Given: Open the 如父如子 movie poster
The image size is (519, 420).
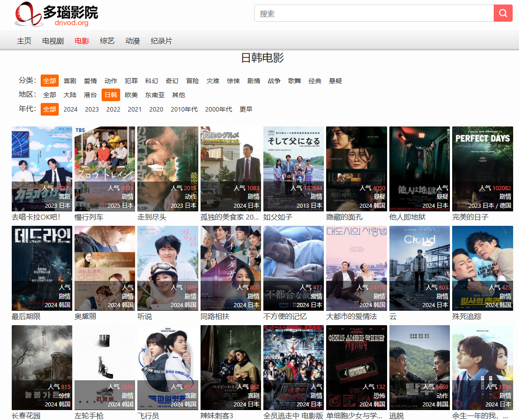Looking at the screenshot, I should pyautogui.click(x=294, y=169).
